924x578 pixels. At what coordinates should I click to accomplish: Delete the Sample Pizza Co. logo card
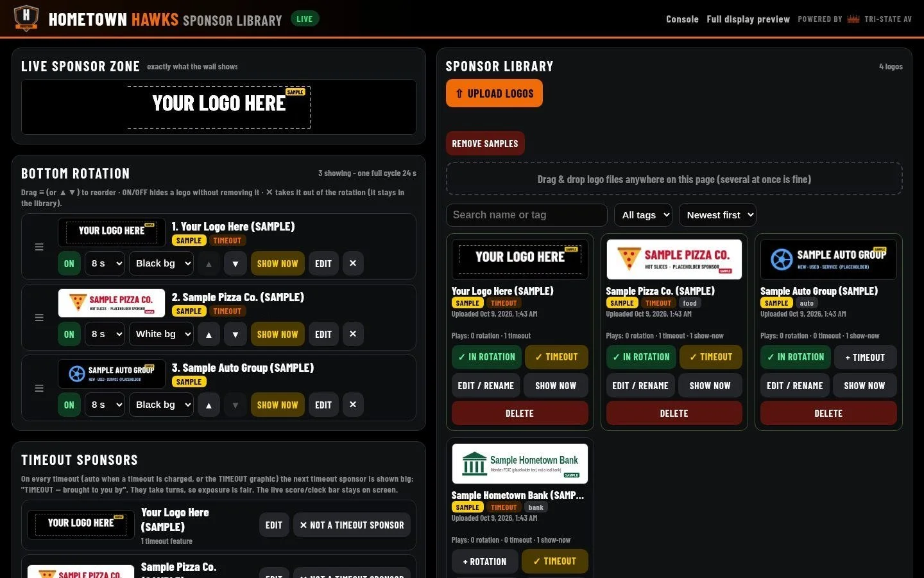tap(674, 413)
